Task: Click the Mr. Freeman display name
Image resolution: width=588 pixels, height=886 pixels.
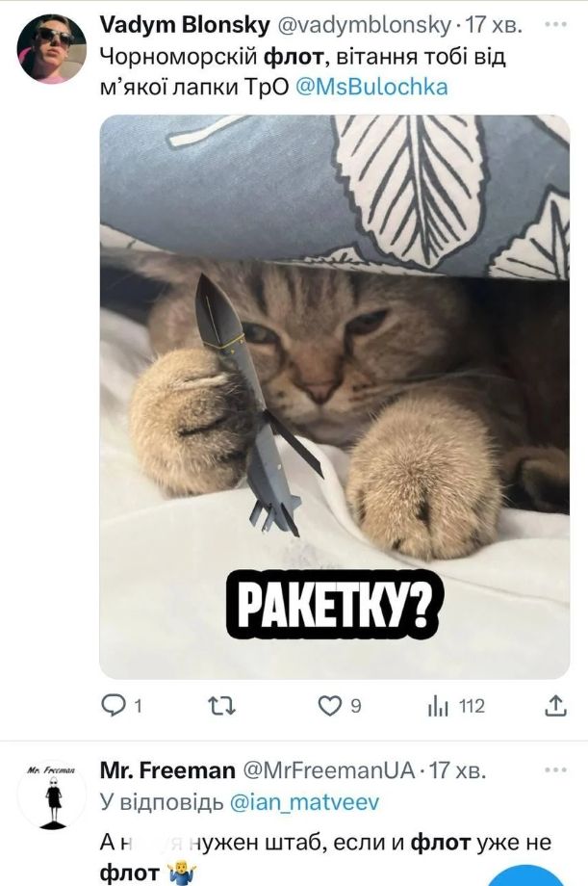Action: (166, 770)
